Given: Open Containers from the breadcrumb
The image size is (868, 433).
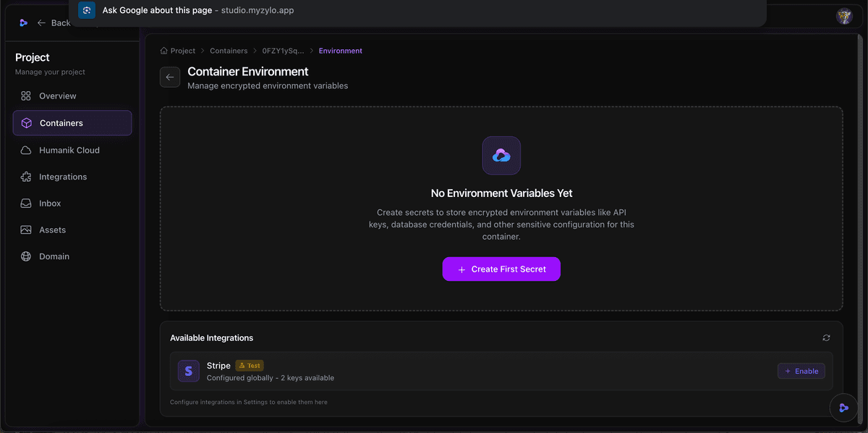Looking at the screenshot, I should coord(229,50).
